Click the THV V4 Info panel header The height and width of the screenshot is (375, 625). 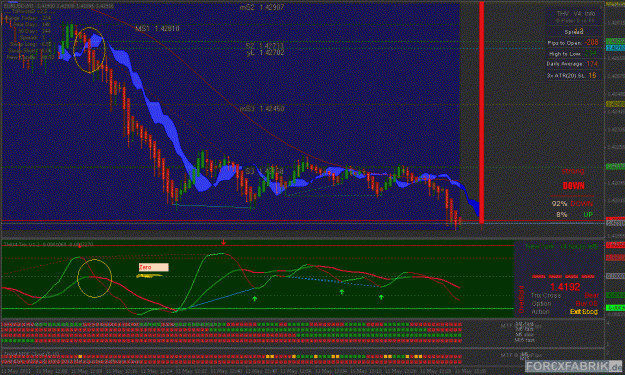point(575,14)
